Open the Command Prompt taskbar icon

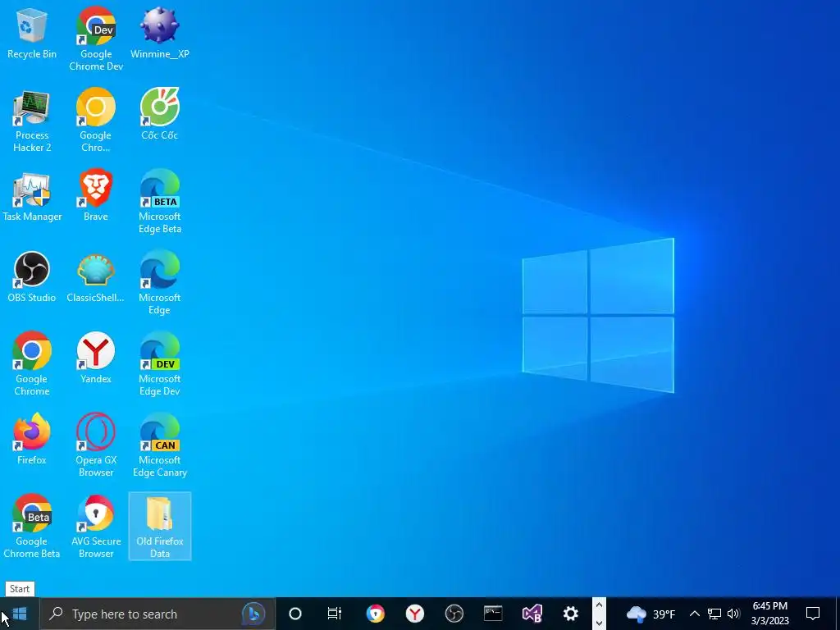coord(493,614)
